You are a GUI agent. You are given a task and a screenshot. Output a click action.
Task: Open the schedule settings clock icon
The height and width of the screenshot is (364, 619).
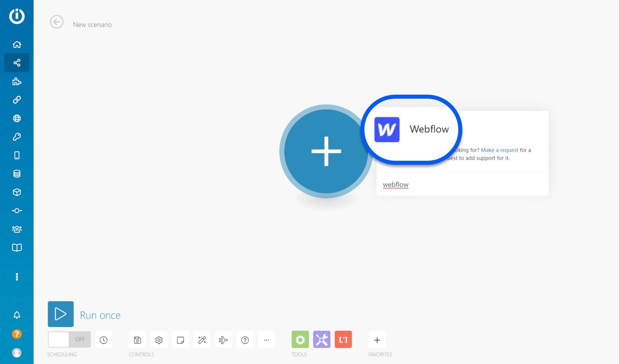[x=104, y=340]
